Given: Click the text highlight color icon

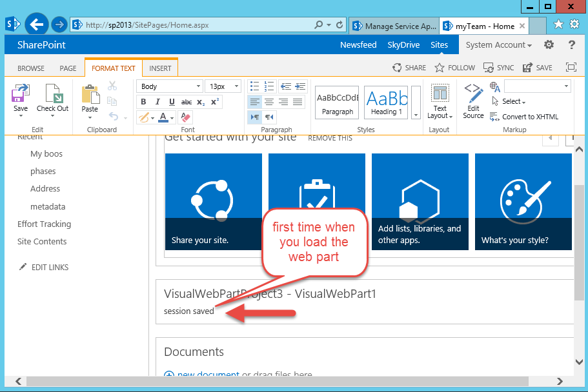Looking at the screenshot, I should pyautogui.click(x=143, y=117).
